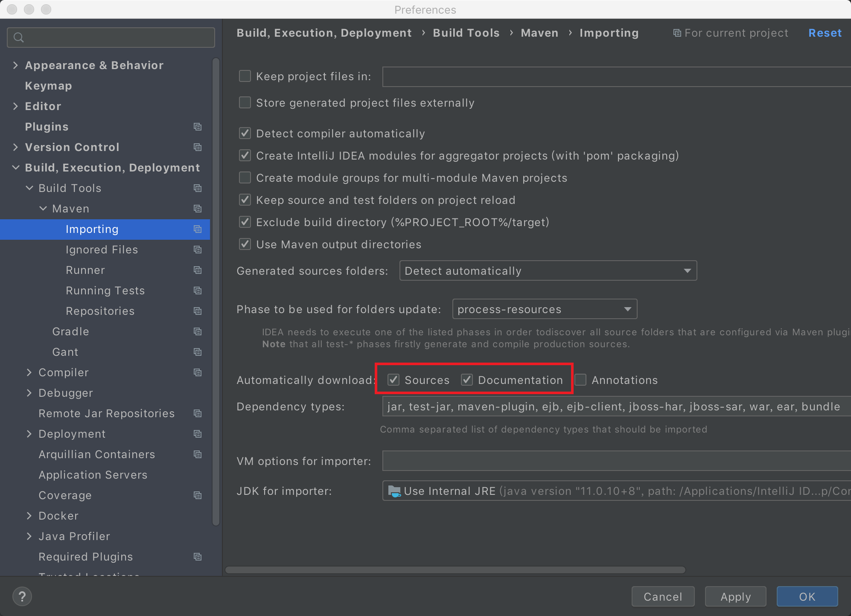Uncheck Exclude build directory option
This screenshot has height=616, width=851.
pyautogui.click(x=245, y=222)
